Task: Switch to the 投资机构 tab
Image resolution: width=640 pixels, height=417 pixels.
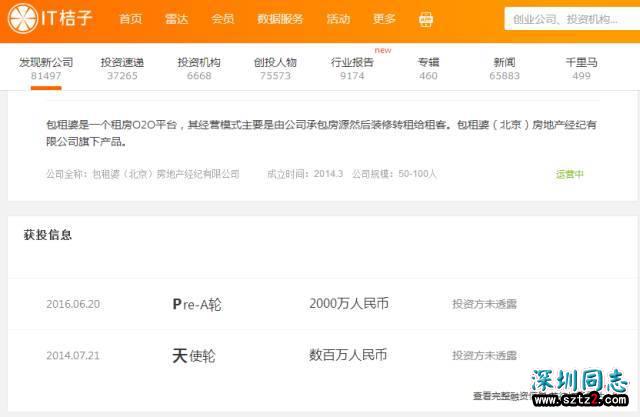Action: pyautogui.click(x=199, y=69)
